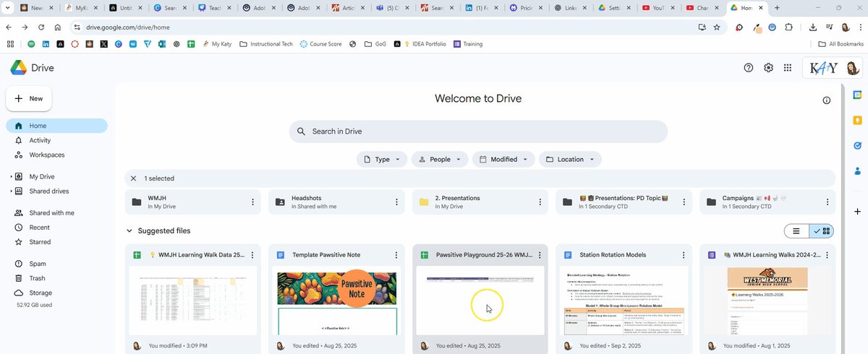
Task: Open more actions for Template Pawsitive Note
Action: coord(396,255)
